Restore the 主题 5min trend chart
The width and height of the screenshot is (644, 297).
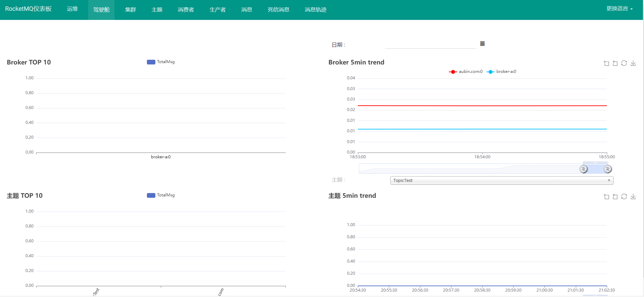(624, 197)
